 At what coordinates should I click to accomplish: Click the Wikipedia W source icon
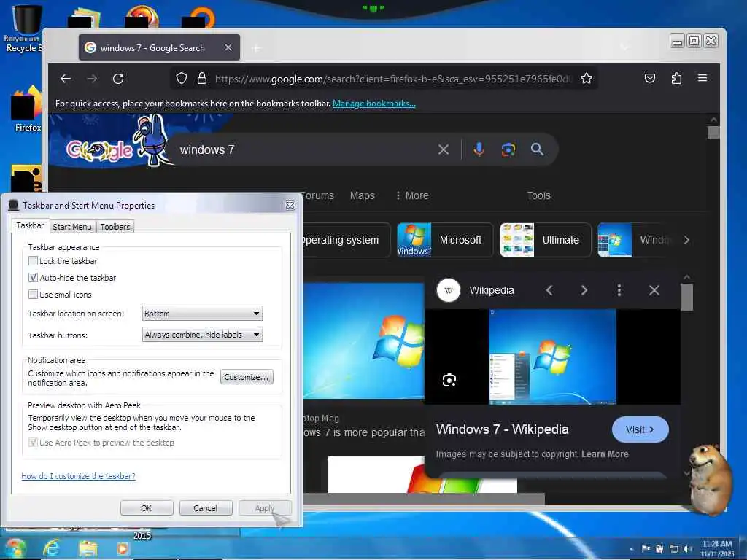pos(449,290)
